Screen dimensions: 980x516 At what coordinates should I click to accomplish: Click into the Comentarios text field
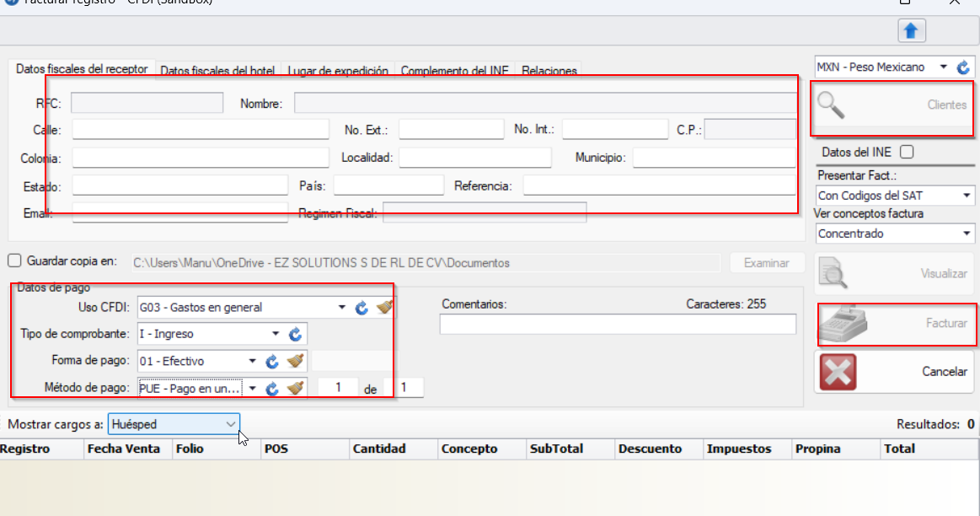[x=617, y=325]
